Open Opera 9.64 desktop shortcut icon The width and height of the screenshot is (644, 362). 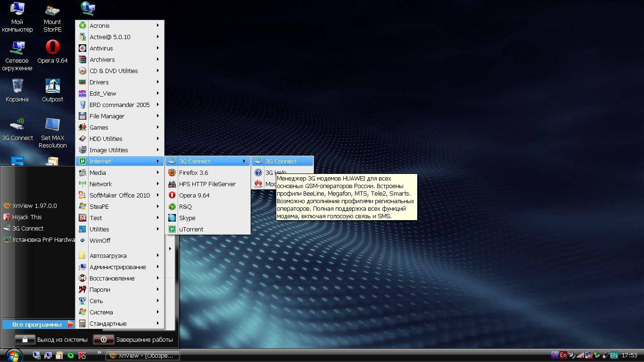click(52, 48)
